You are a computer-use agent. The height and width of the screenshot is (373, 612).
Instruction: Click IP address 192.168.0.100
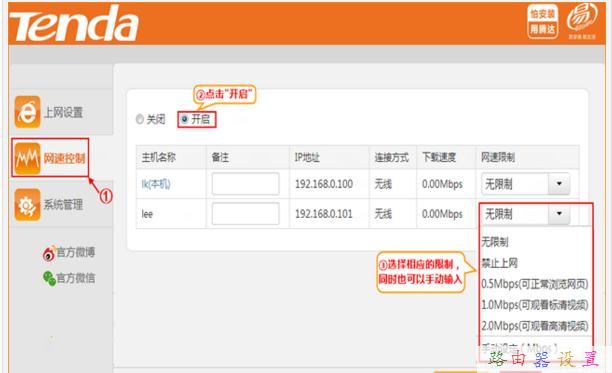coord(324,184)
